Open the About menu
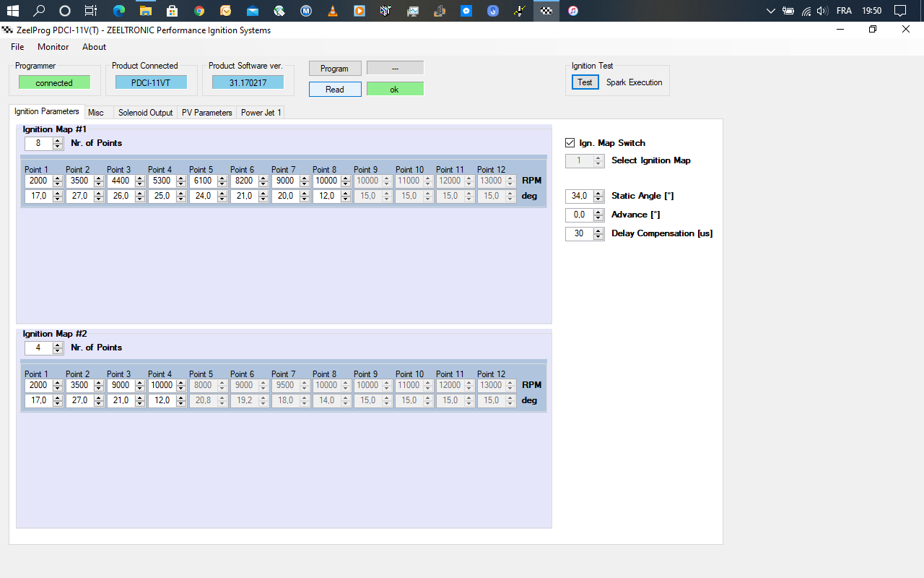This screenshot has width=924, height=578. [x=94, y=47]
